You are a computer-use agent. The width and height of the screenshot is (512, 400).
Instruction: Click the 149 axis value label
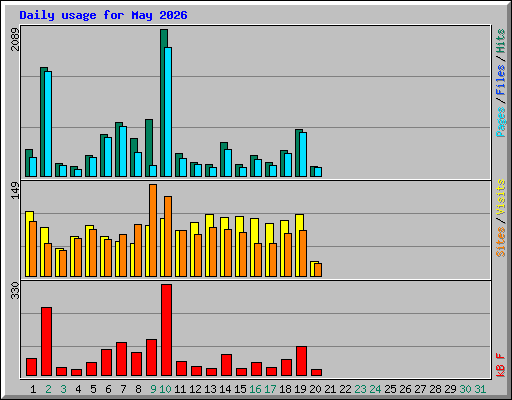(15, 190)
